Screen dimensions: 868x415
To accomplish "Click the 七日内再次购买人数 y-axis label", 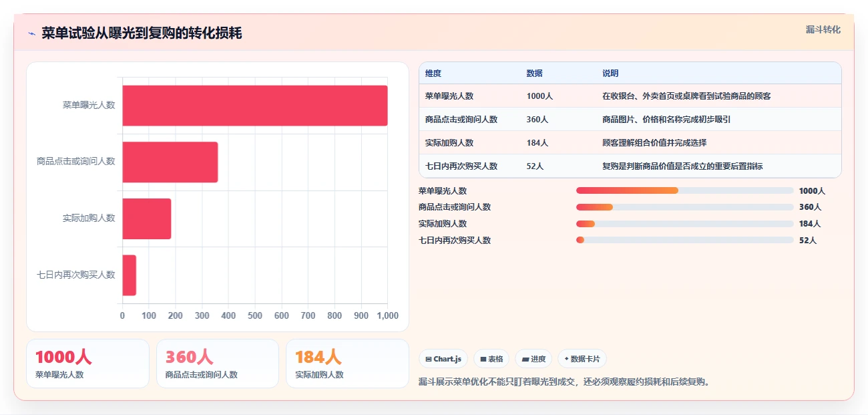I will pyautogui.click(x=76, y=275).
